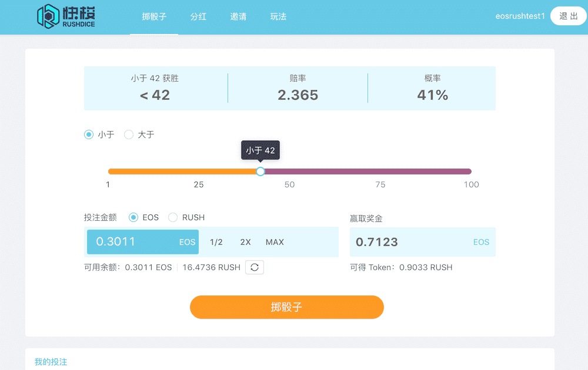Set maximum bet using the MAX button

[274, 241]
